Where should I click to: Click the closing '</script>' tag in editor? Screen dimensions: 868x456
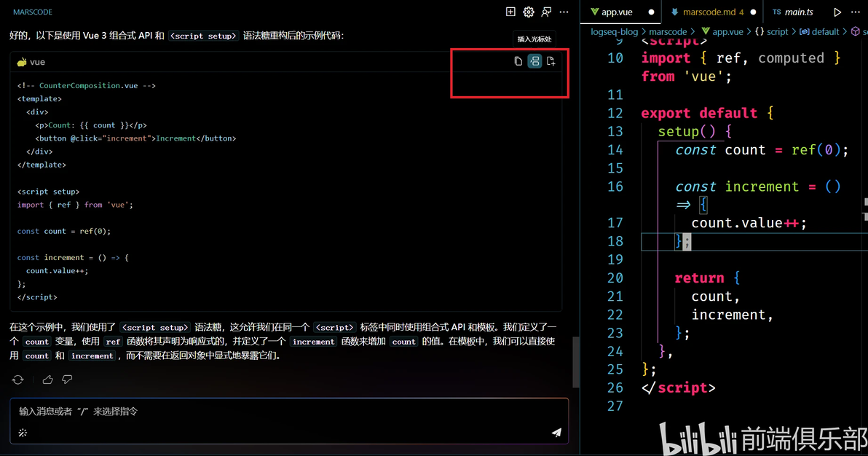[678, 388]
